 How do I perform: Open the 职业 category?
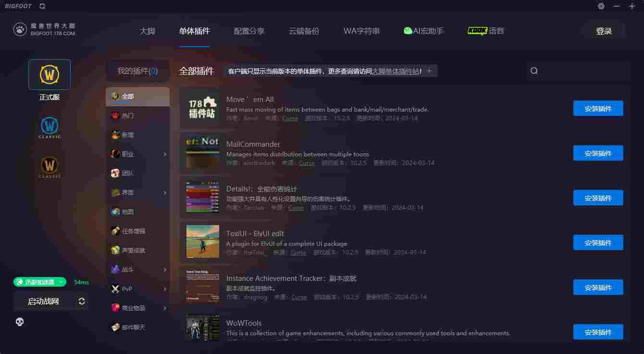[137, 154]
